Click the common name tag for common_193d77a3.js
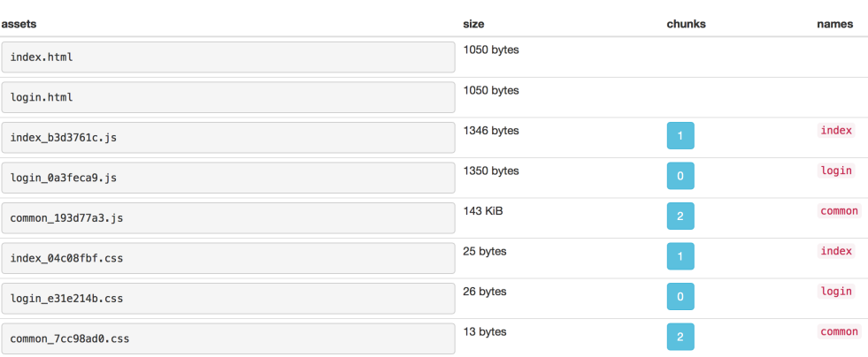The height and width of the screenshot is (357, 868). pos(839,211)
